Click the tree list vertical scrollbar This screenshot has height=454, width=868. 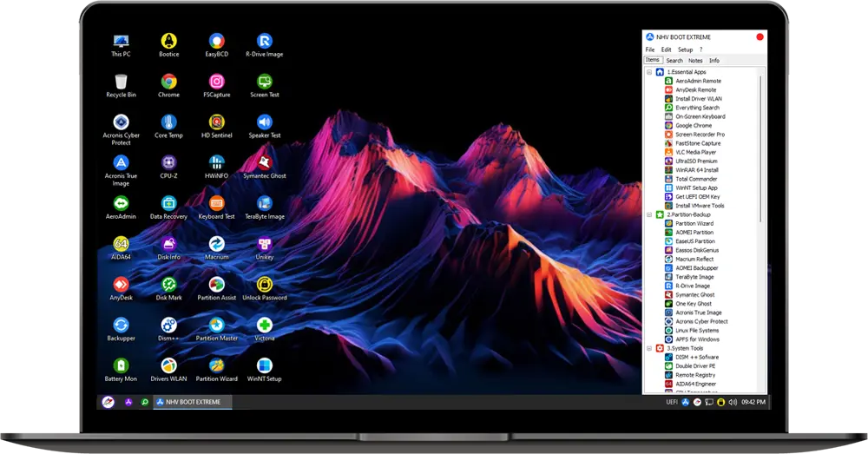point(762,148)
